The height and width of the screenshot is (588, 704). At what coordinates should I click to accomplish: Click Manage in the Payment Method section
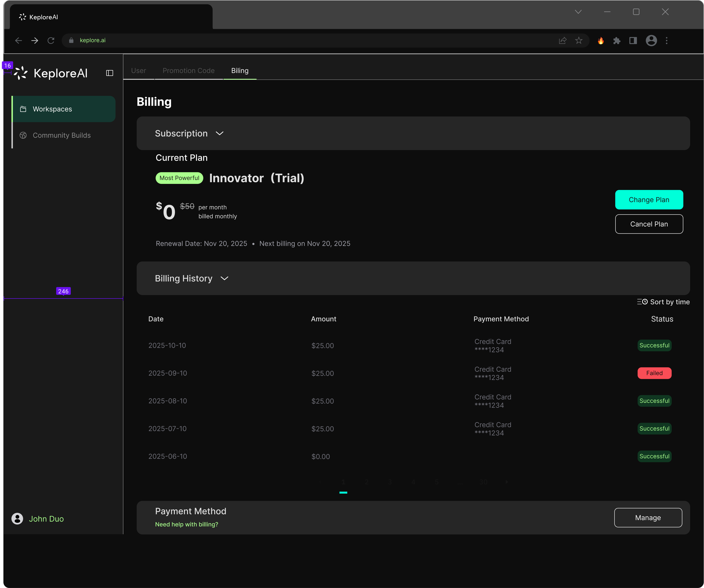(x=648, y=517)
